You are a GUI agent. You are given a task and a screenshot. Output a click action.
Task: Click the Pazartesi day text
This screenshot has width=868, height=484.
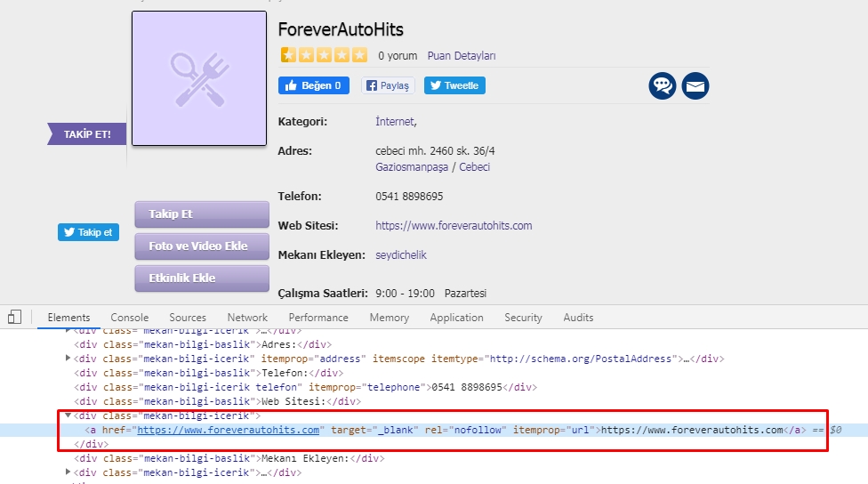[x=465, y=293]
